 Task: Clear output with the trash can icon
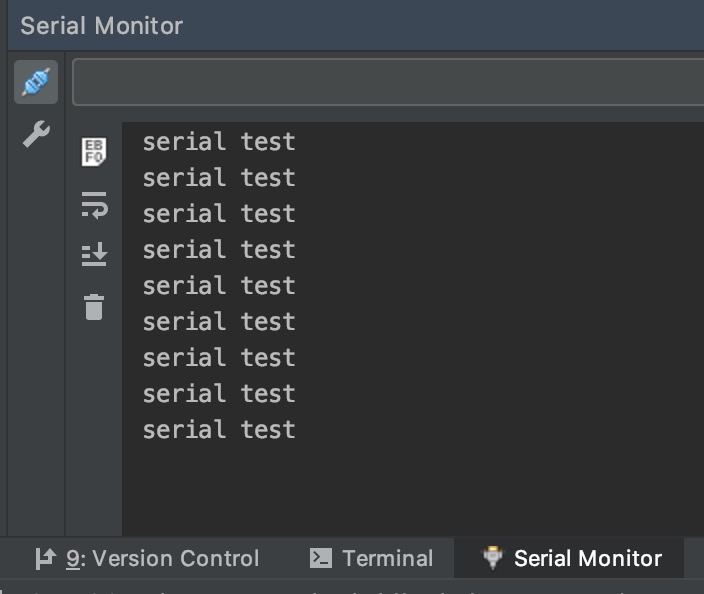[x=94, y=308]
